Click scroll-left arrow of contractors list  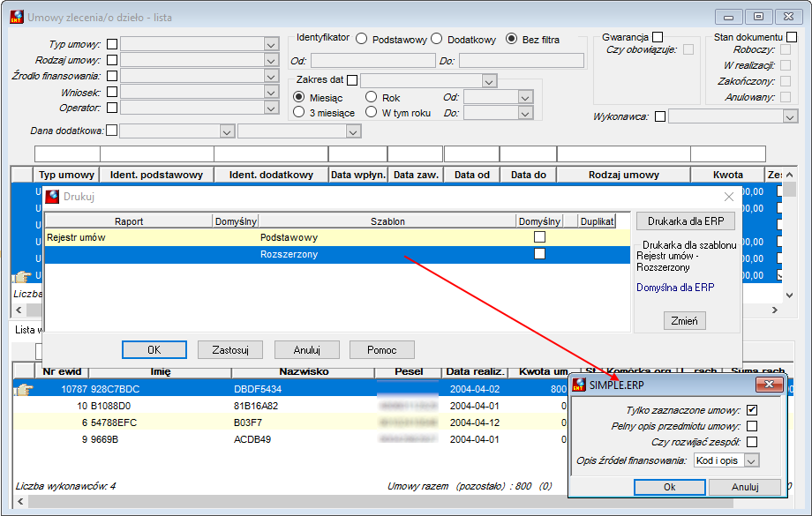click(20, 502)
